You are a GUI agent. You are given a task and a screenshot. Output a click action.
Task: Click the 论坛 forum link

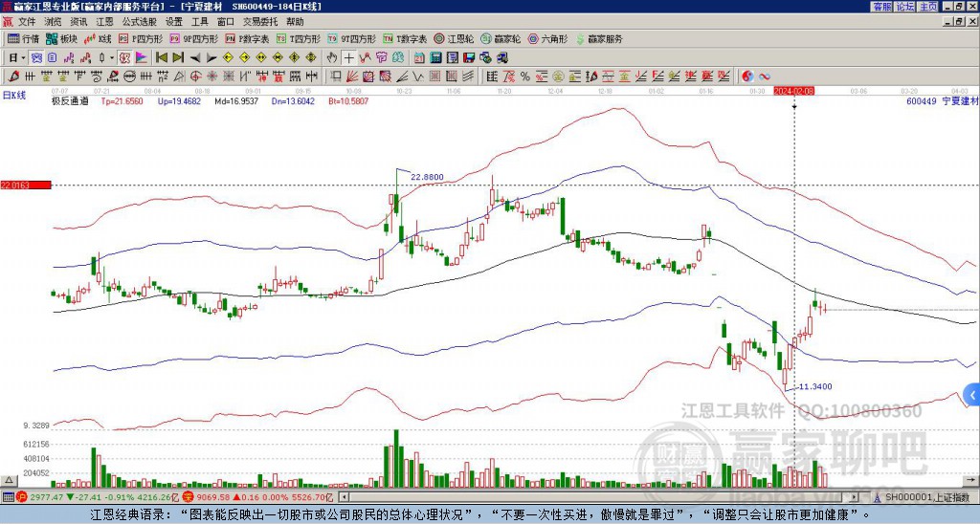click(x=904, y=7)
